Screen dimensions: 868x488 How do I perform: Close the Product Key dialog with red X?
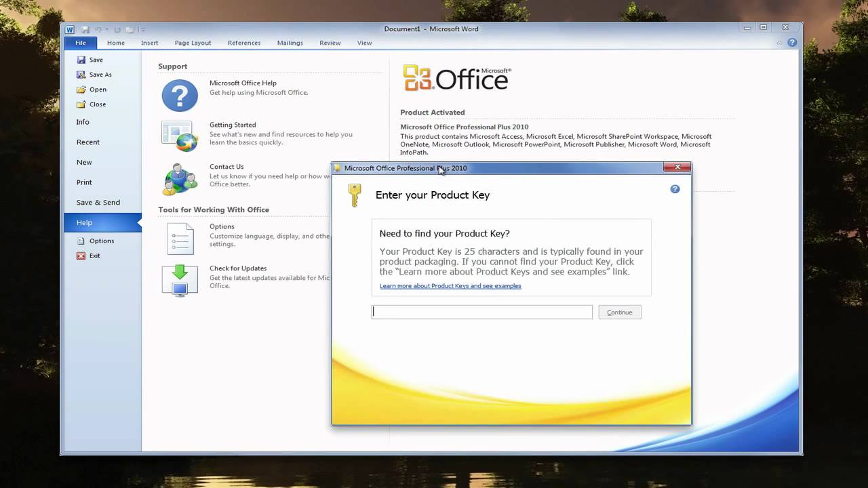pyautogui.click(x=677, y=167)
